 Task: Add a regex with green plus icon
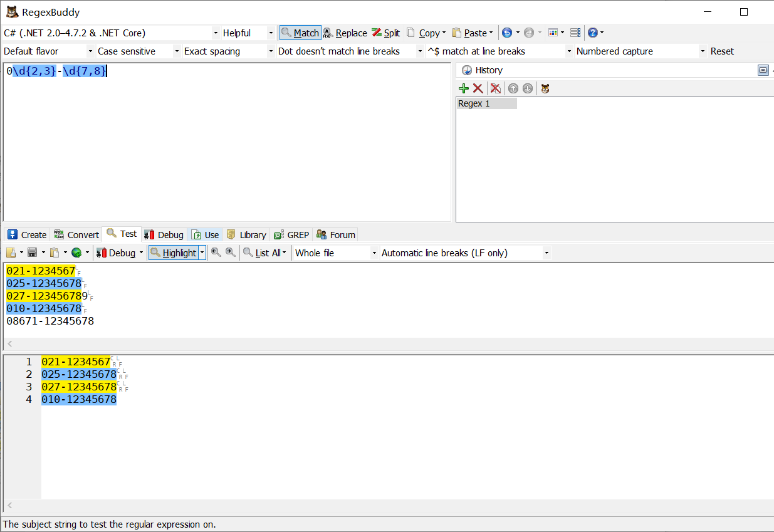coord(464,88)
